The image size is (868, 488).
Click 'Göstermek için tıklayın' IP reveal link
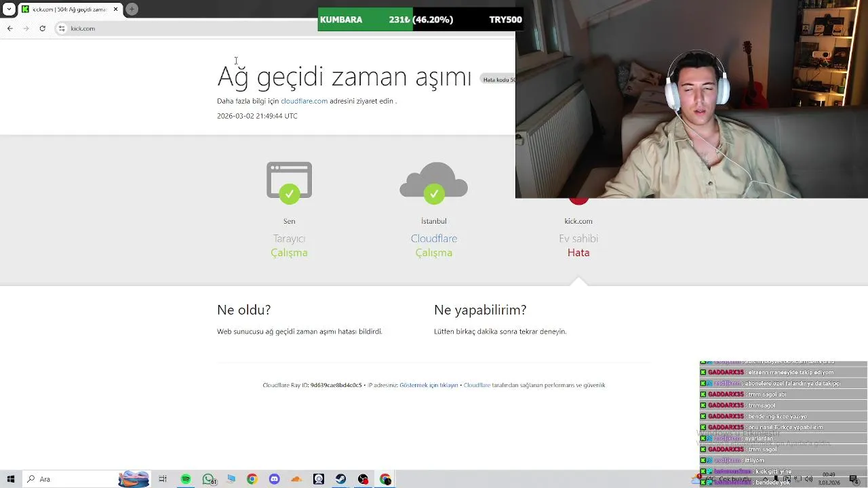429,385
